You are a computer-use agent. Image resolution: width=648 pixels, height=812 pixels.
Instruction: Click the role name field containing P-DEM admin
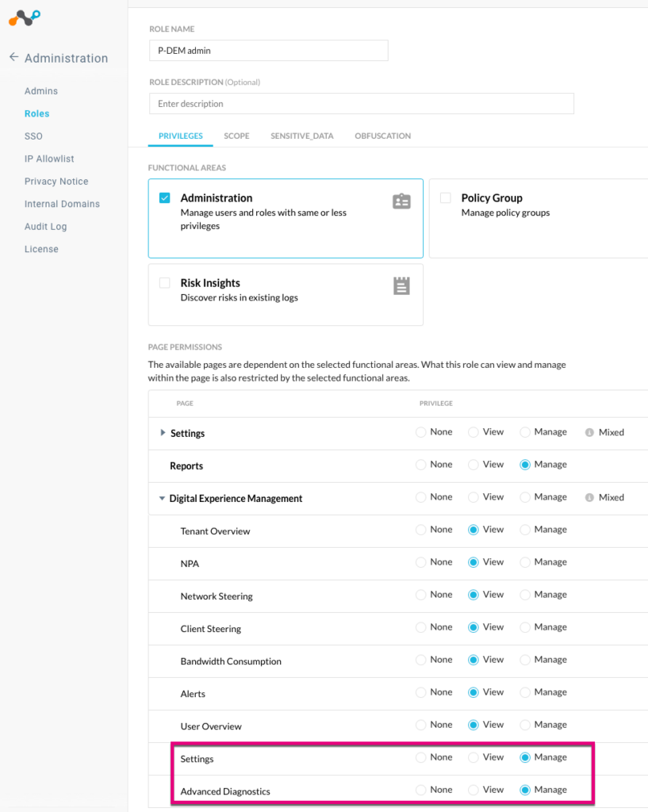coord(268,50)
